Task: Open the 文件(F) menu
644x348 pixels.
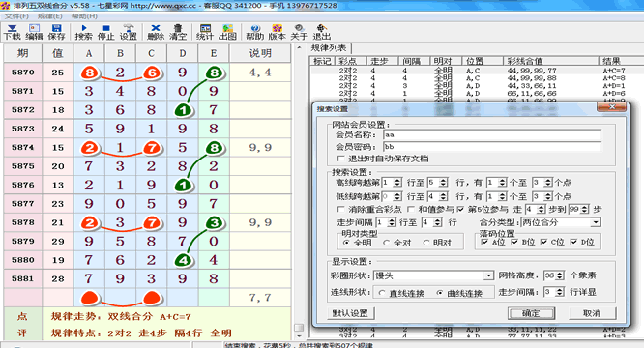Action: click(16, 16)
